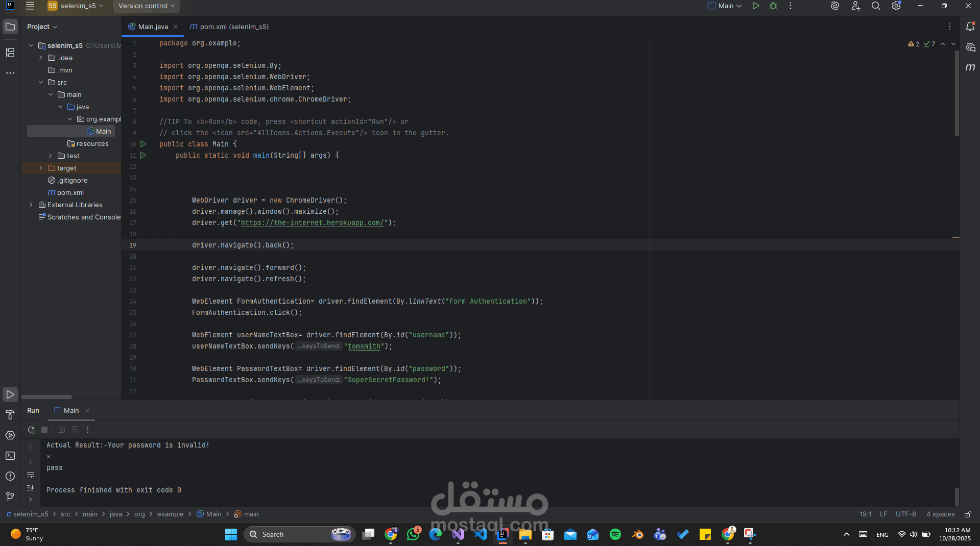Image resolution: width=980 pixels, height=546 pixels.
Task: Open the Project tool window icon
Action: tap(10, 27)
